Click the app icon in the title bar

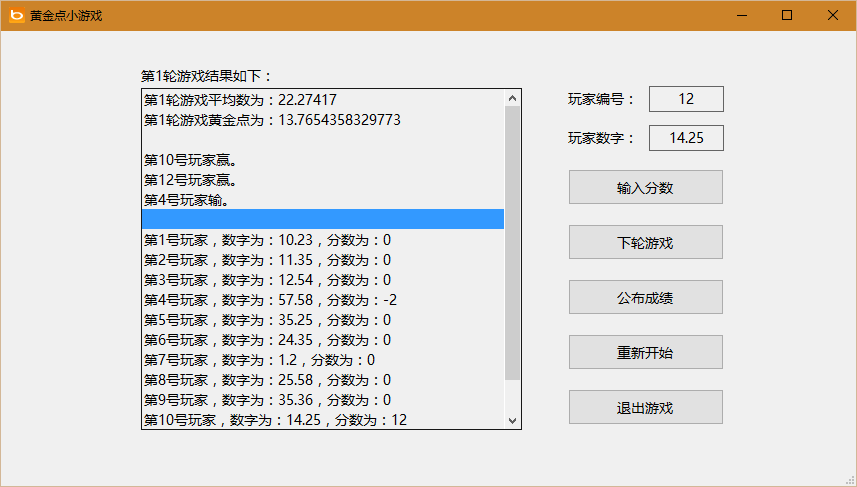17,15
